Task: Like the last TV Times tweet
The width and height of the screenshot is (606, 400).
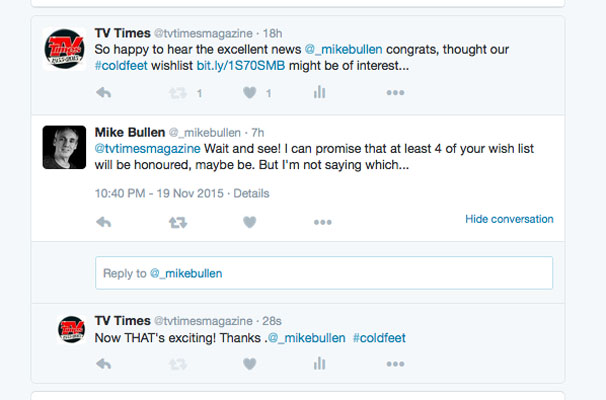Action: [x=250, y=365]
